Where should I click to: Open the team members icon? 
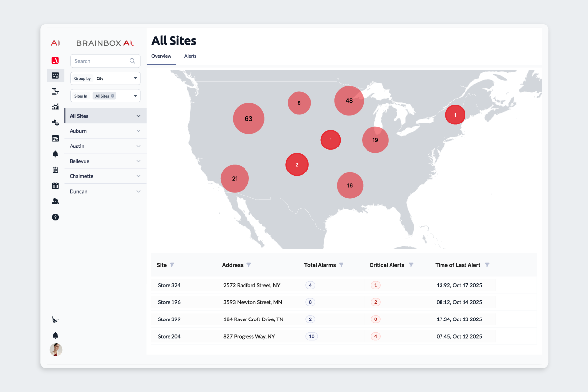tap(55, 201)
